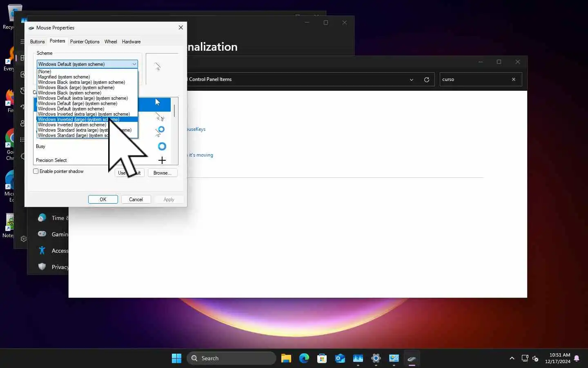The height and width of the screenshot is (368, 588).
Task: Open the "it's moving" link
Action: click(x=201, y=155)
